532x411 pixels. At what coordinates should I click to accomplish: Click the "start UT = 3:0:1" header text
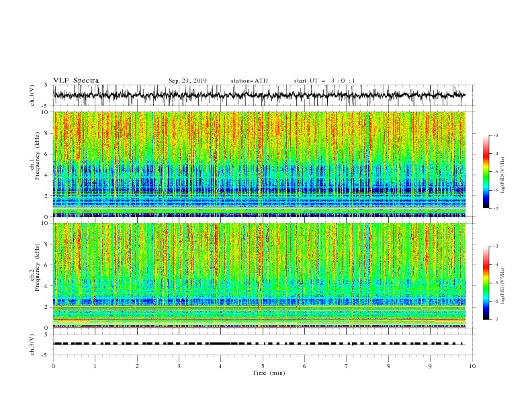click(x=324, y=81)
